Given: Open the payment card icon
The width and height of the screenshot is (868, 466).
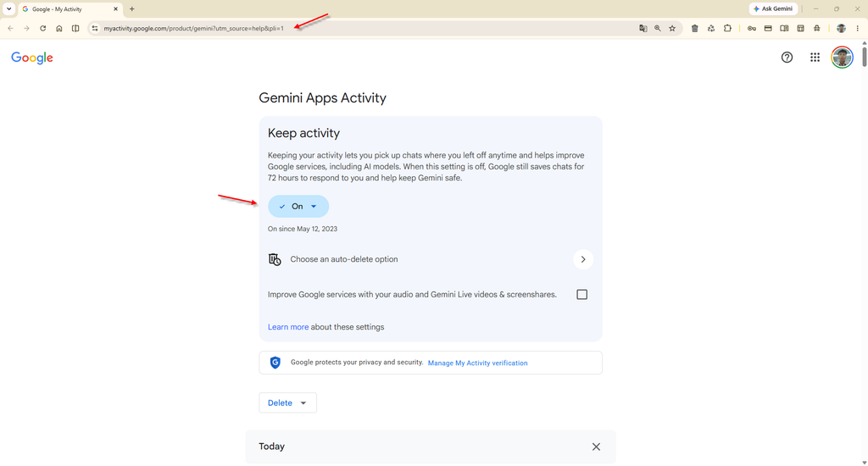Looking at the screenshot, I should pyautogui.click(x=768, y=28).
